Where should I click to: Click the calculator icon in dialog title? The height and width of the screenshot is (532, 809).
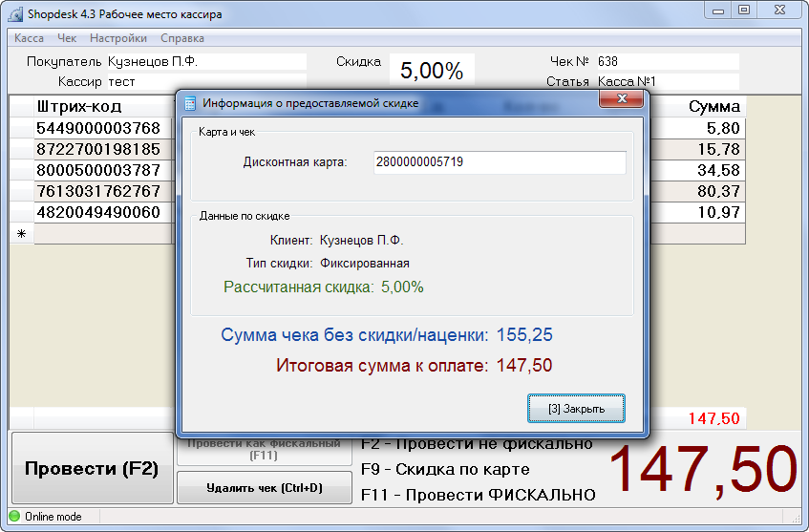(x=190, y=103)
